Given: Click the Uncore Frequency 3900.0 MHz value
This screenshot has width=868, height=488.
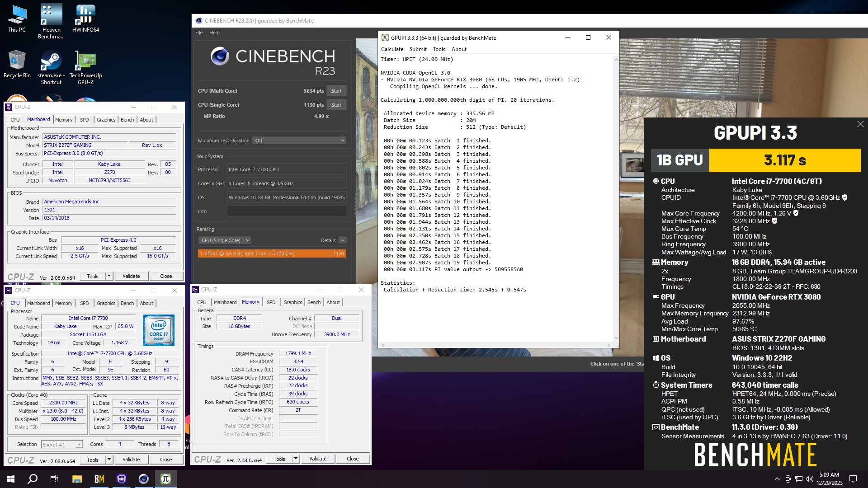Looking at the screenshot, I should coord(337,334).
